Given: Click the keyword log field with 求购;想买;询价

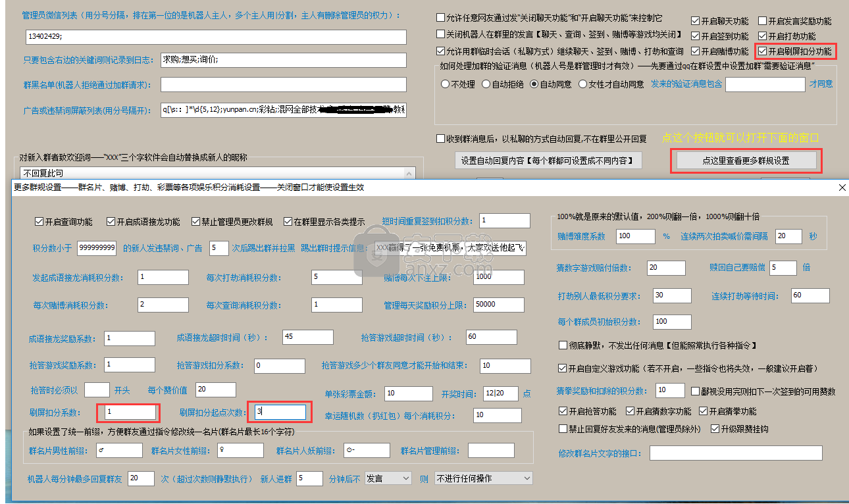Looking at the screenshot, I should (283, 60).
